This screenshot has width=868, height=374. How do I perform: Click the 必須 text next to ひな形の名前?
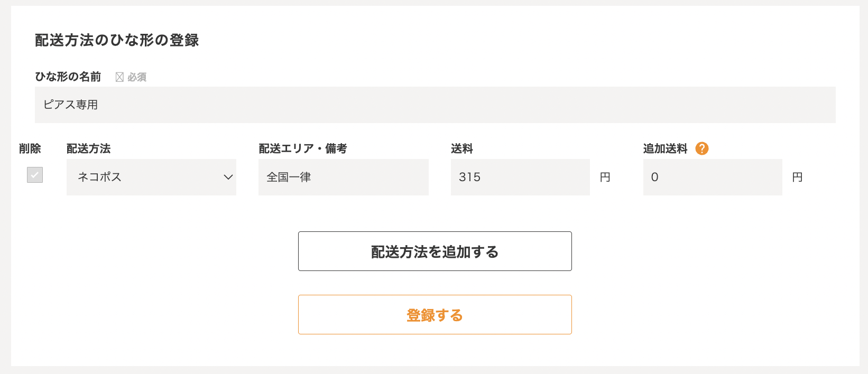pos(137,77)
